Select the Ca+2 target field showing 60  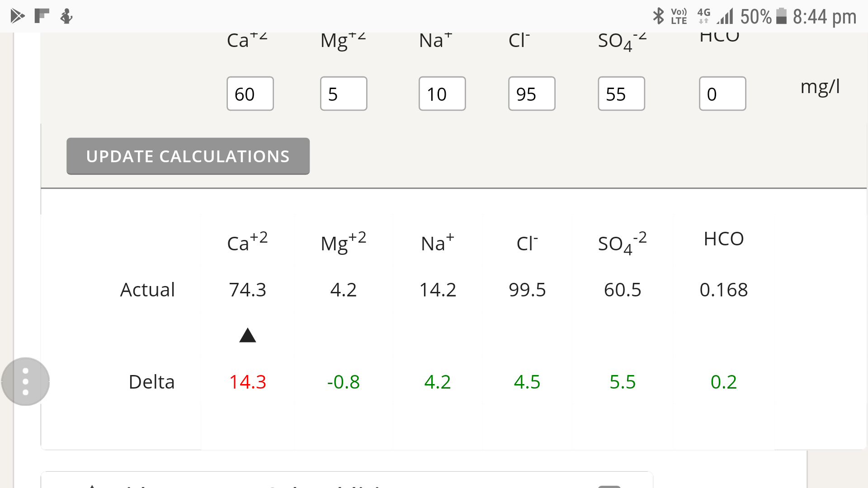coord(250,94)
